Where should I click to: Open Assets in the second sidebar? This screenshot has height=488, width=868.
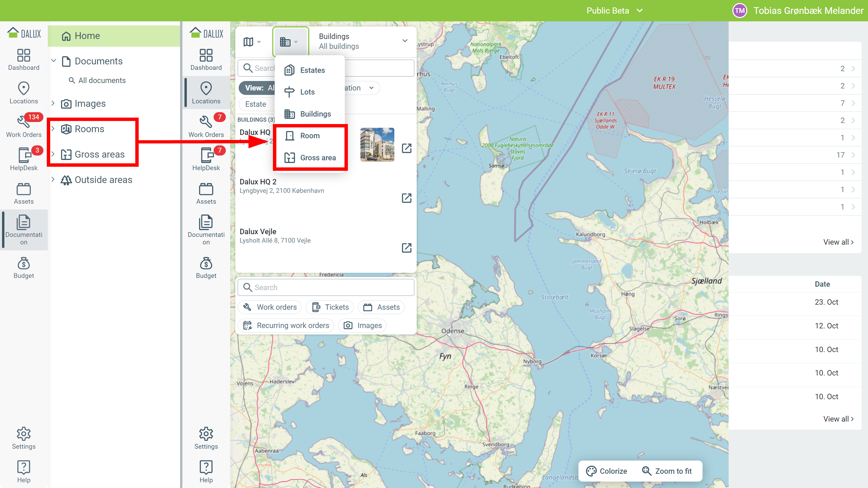(206, 194)
